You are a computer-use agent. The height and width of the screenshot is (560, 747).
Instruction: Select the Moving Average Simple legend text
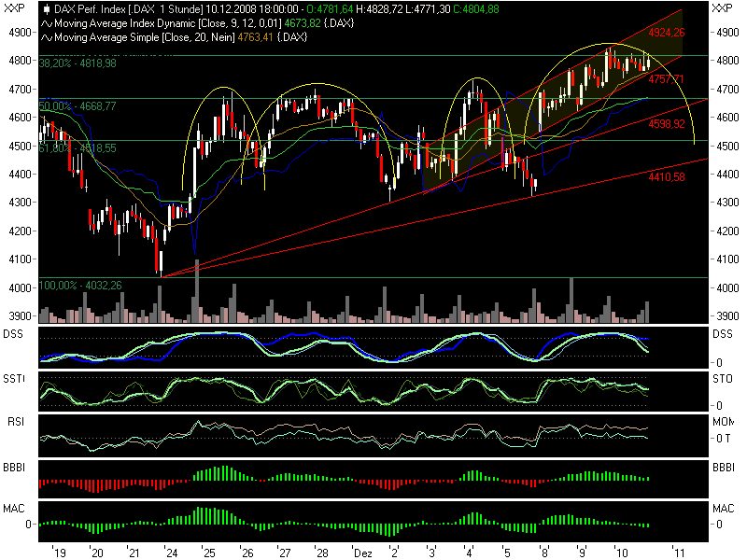145,37
